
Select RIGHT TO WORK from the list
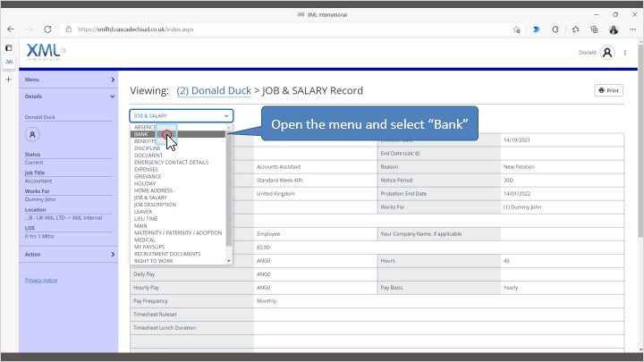pos(178,261)
